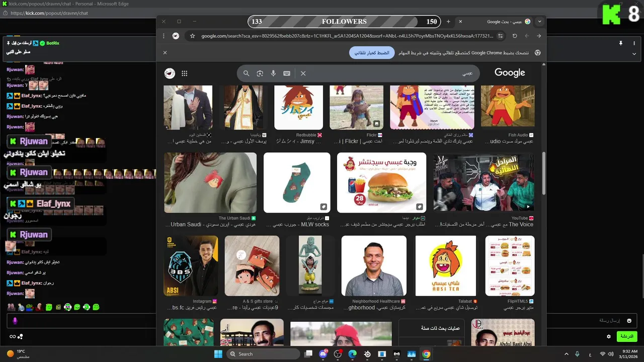Open Discord from the taskbar
This screenshot has height=362, width=644.
click(323, 354)
